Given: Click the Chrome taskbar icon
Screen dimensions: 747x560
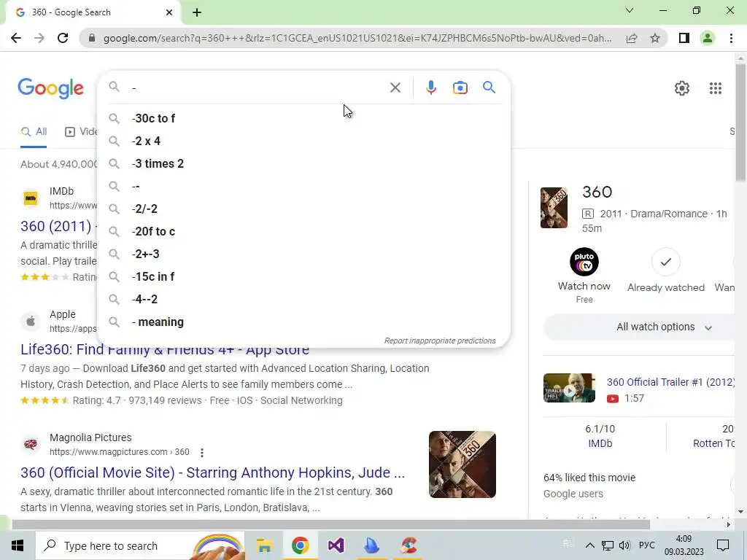Looking at the screenshot, I should [300, 545].
